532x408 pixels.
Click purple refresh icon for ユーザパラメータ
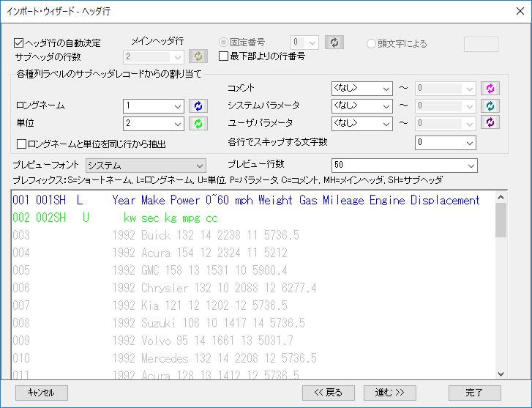[490, 122]
